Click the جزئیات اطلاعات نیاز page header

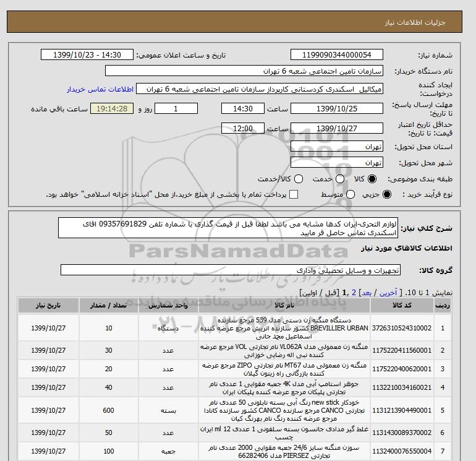coord(415,22)
